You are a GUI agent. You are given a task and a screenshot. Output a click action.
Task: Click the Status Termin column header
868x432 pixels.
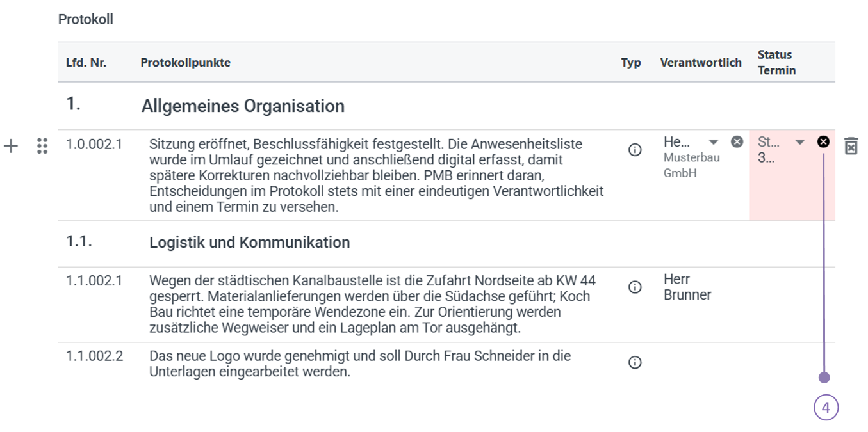[776, 63]
